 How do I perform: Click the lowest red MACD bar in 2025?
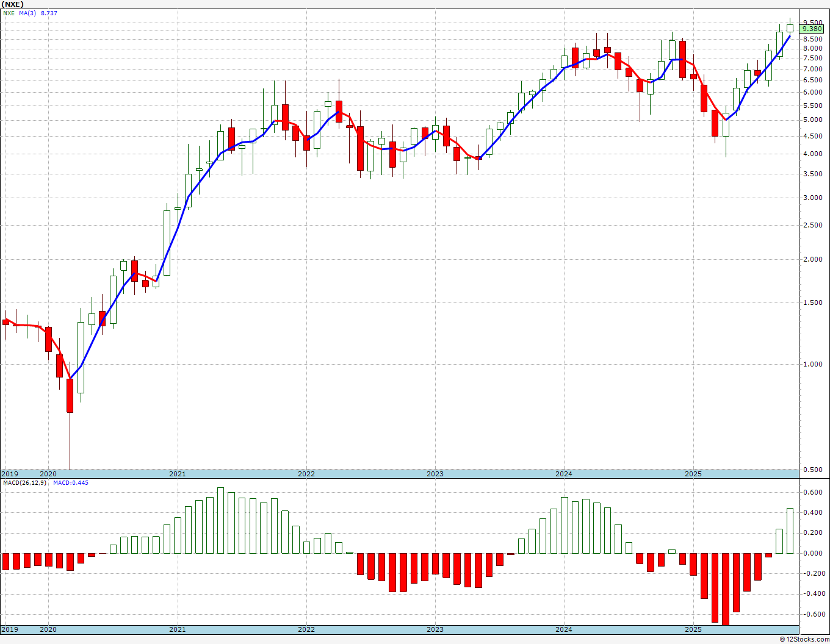pos(725,589)
